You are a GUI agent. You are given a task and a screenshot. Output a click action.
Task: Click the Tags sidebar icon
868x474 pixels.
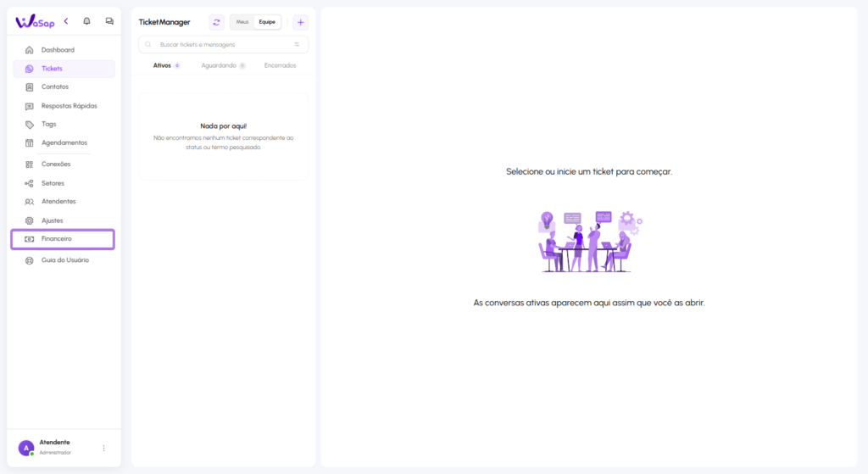30,124
